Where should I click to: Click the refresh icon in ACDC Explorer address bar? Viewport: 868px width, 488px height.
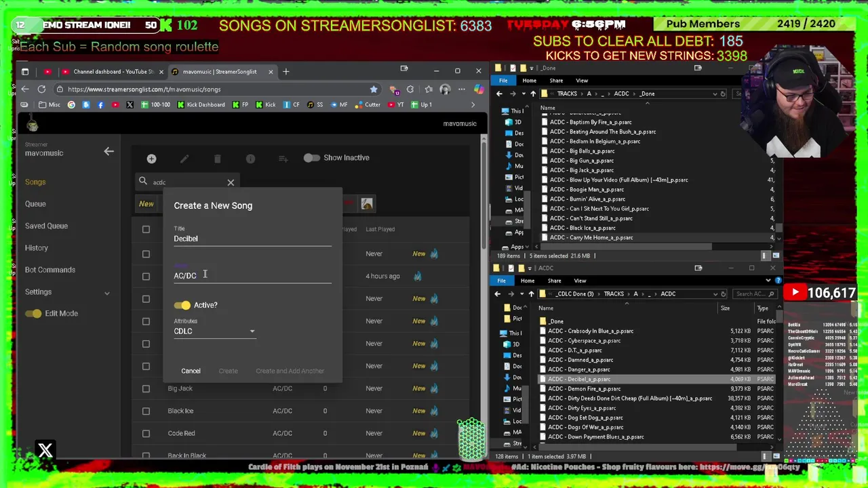[x=724, y=293]
